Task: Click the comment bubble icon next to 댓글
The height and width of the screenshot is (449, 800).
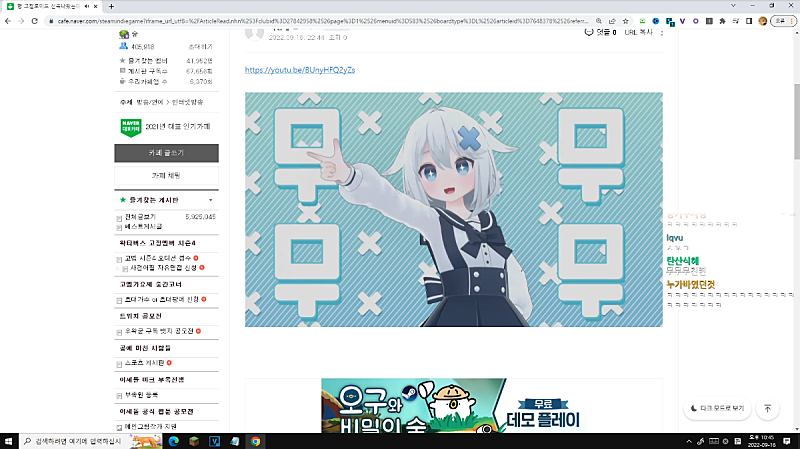Action: (589, 32)
